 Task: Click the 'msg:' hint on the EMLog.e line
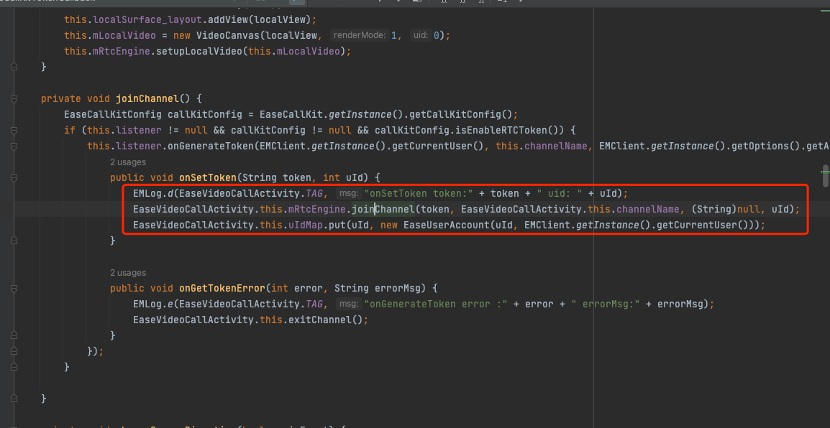pos(349,304)
